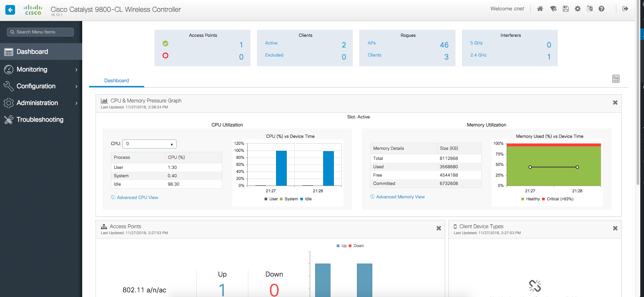Click the Active clients link

tap(271, 43)
